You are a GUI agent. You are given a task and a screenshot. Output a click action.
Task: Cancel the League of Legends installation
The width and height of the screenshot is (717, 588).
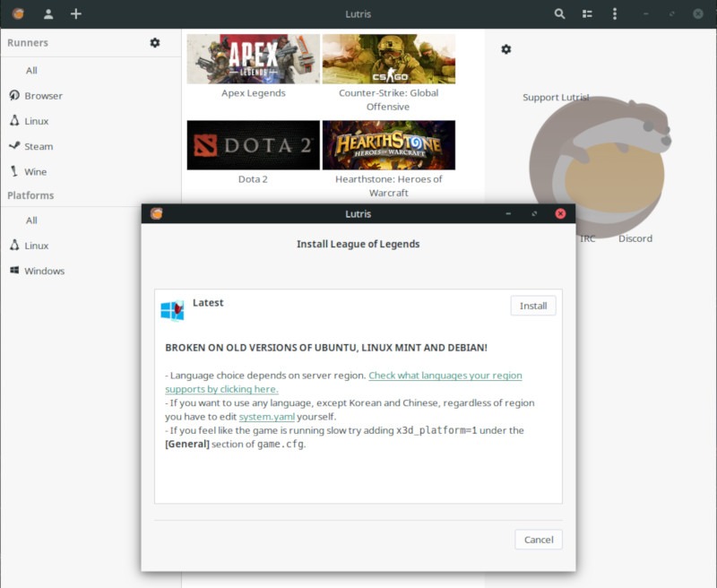point(538,540)
